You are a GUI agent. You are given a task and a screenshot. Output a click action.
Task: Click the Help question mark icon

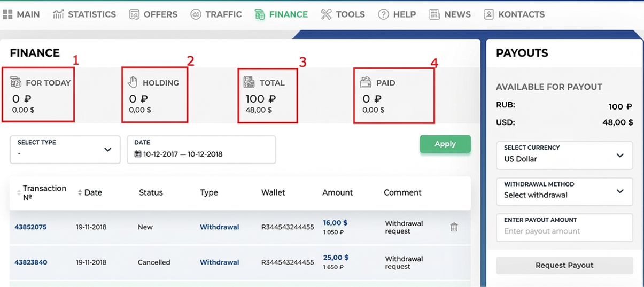(383, 14)
